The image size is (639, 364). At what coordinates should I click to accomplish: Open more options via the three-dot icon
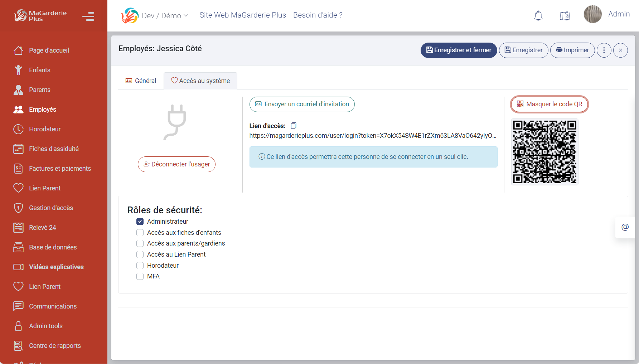click(x=604, y=50)
